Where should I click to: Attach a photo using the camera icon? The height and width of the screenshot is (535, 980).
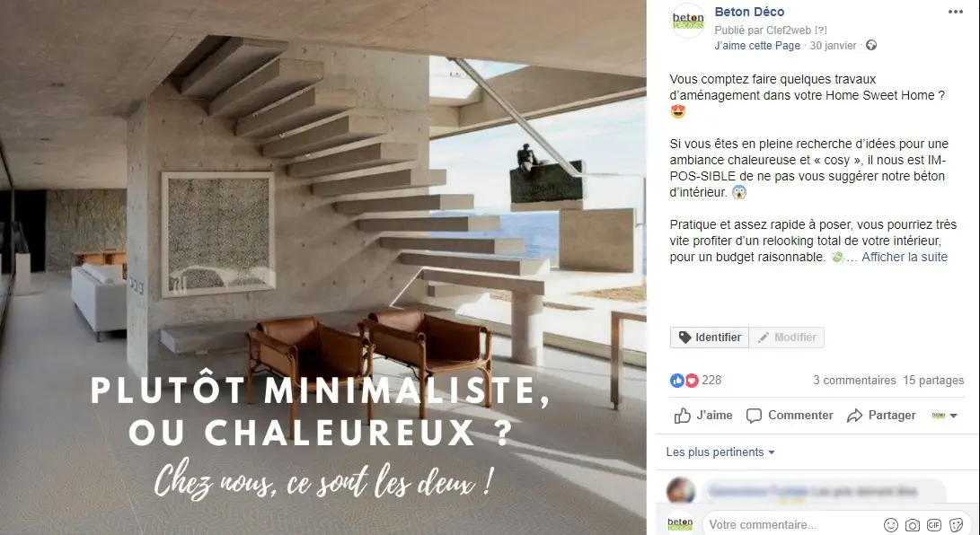coord(913,525)
